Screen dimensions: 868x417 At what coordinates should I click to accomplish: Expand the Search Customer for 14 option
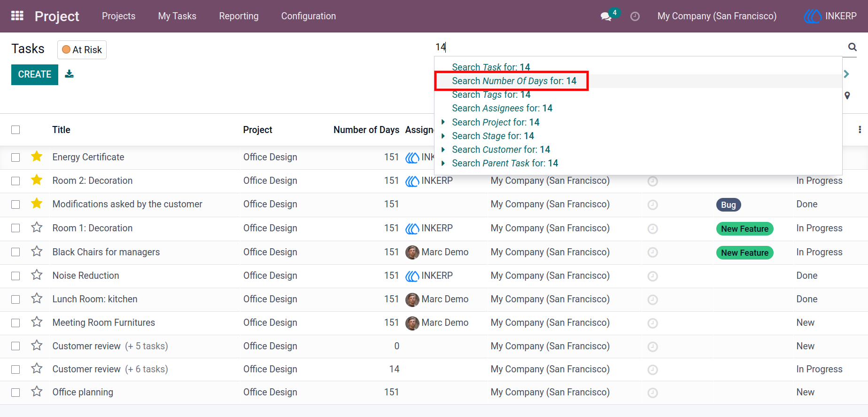(443, 149)
